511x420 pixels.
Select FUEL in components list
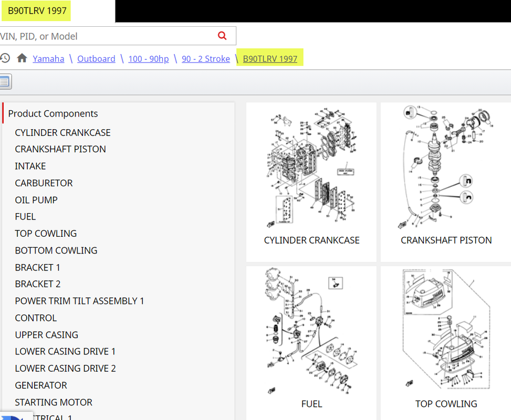pyautogui.click(x=25, y=216)
